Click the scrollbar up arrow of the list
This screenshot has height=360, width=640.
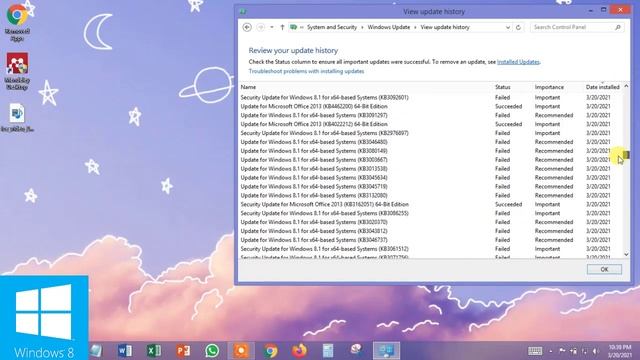click(626, 87)
